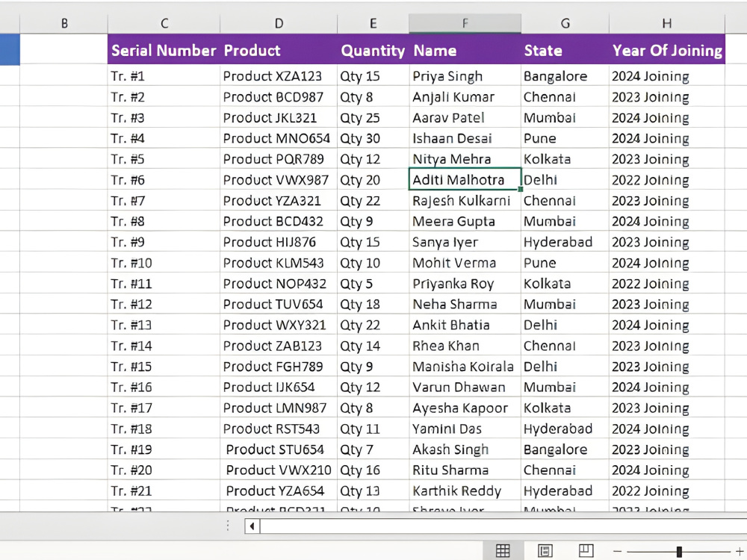Select column C header
The image size is (747, 560).
164,23
